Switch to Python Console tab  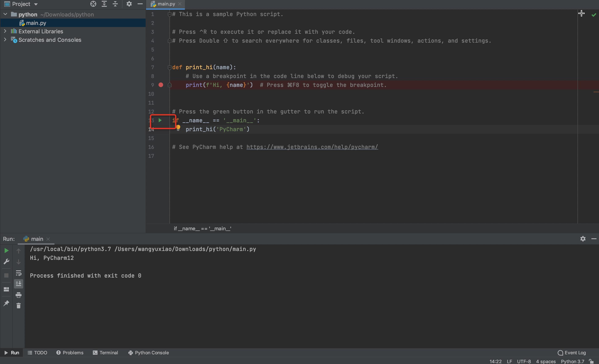click(x=149, y=353)
